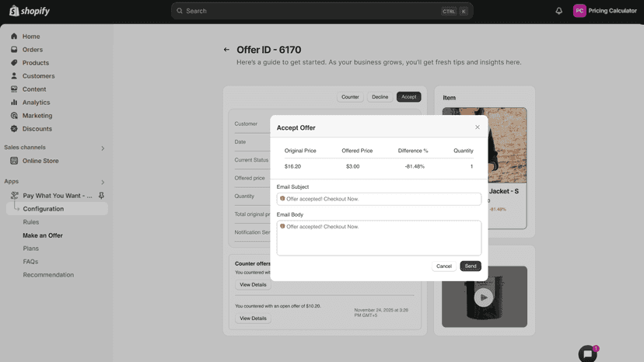Select Plans in the sidebar
Viewport: 644px width, 362px height.
(31, 249)
